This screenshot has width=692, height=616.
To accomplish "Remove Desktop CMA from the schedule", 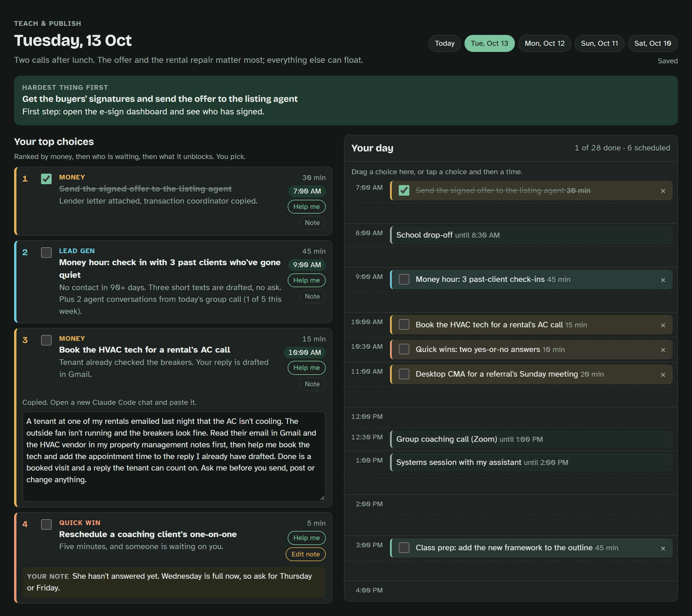I will point(663,375).
